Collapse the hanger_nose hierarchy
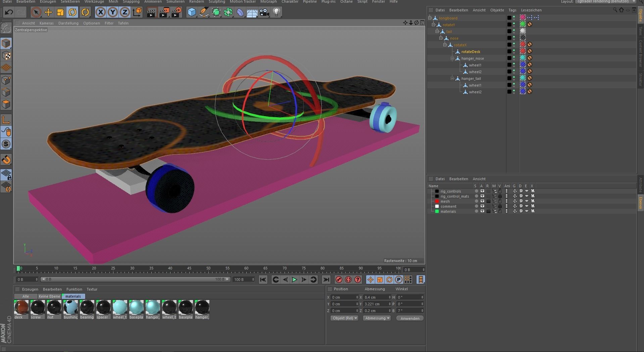The width and height of the screenshot is (644, 352). [x=452, y=58]
